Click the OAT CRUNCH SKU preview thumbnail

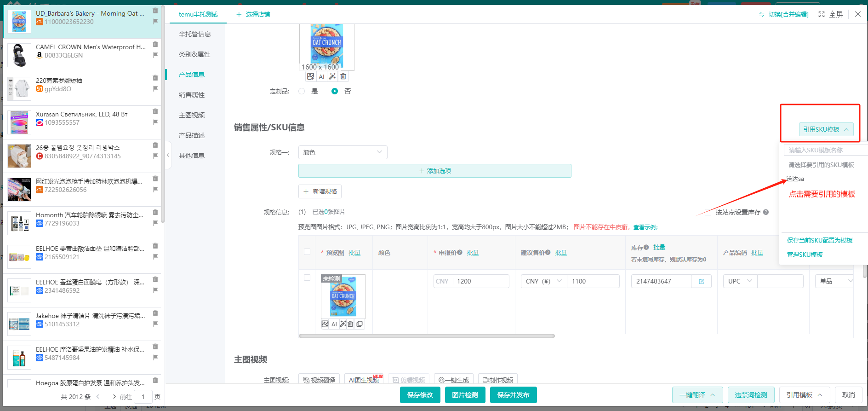click(x=343, y=296)
